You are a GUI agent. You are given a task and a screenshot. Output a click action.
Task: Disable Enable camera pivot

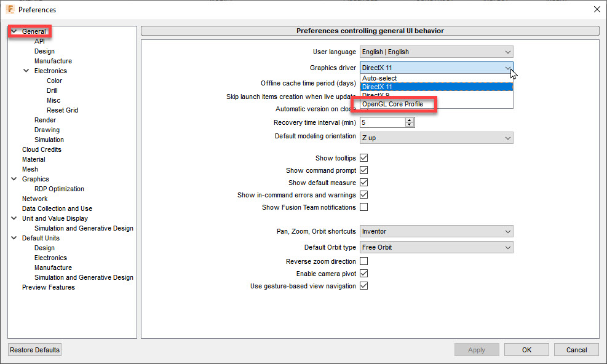point(364,273)
